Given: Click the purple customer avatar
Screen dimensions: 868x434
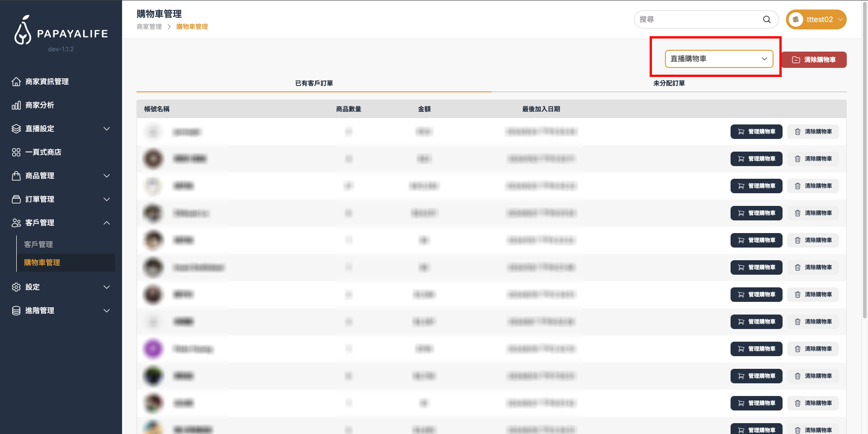Looking at the screenshot, I should pos(153,349).
